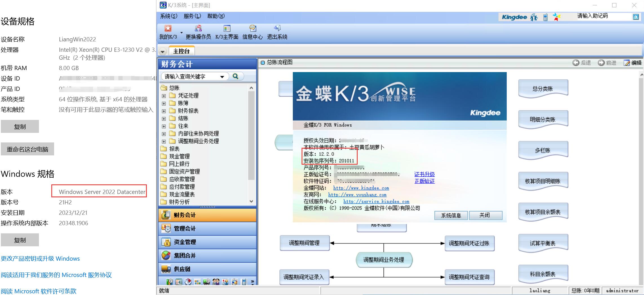This screenshot has width=644, height=295.
Task: Expand the 结账 tree node
Action: [x=164, y=119]
